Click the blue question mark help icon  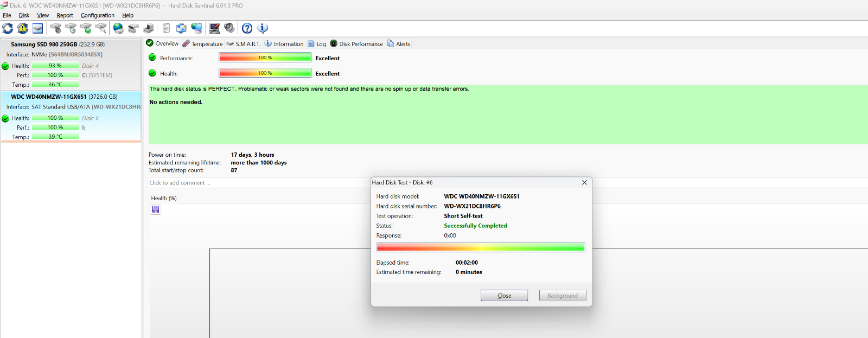click(x=247, y=28)
